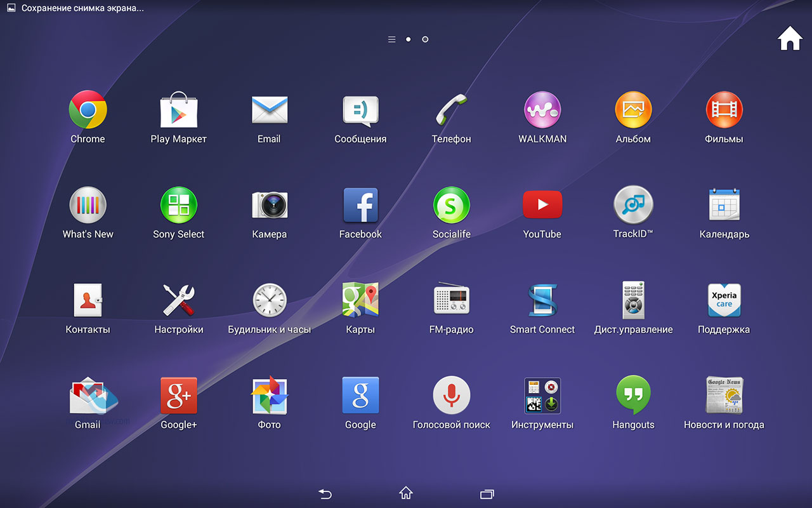Image resolution: width=812 pixels, height=508 pixels.
Task: Launch Hangouts chat app
Action: point(633,396)
